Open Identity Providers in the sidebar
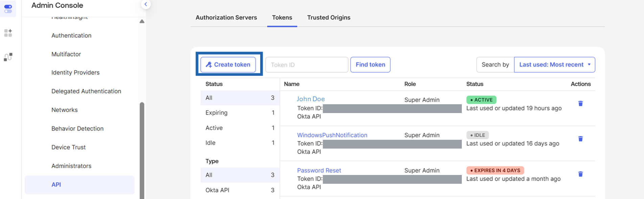Viewport: 644px width, 199px height. tap(75, 73)
